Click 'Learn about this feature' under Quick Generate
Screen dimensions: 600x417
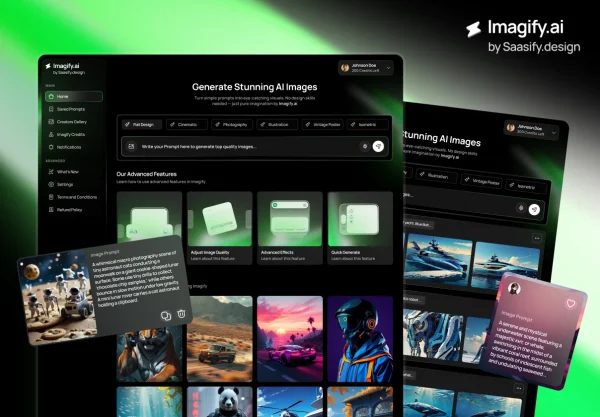pos(353,259)
